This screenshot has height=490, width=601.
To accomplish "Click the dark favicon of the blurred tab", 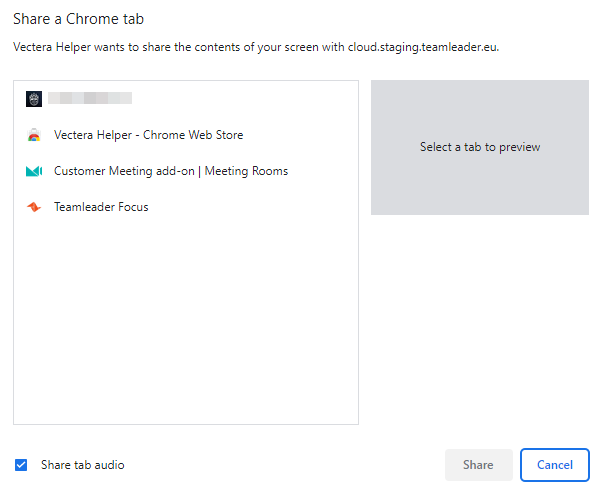I will coord(34,99).
